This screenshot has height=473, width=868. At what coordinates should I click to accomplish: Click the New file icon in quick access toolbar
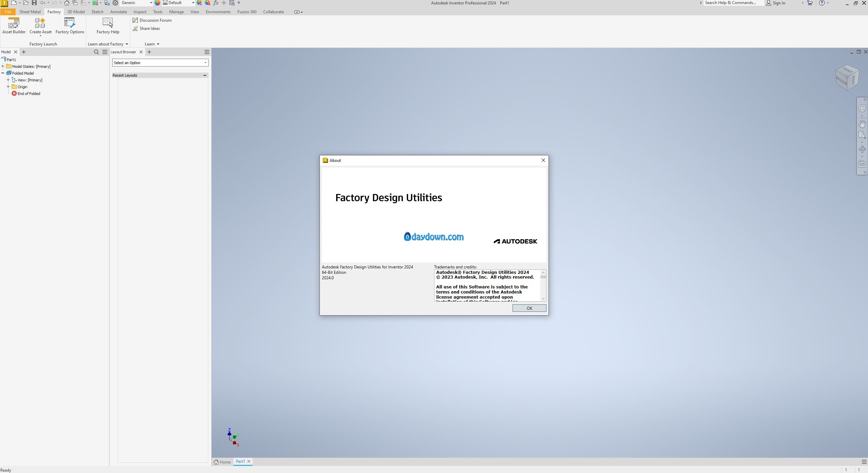tap(14, 3)
